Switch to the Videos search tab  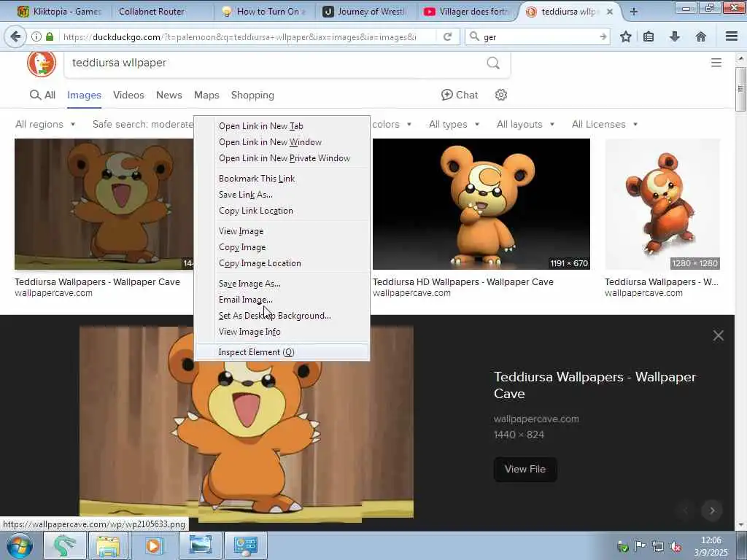[128, 95]
